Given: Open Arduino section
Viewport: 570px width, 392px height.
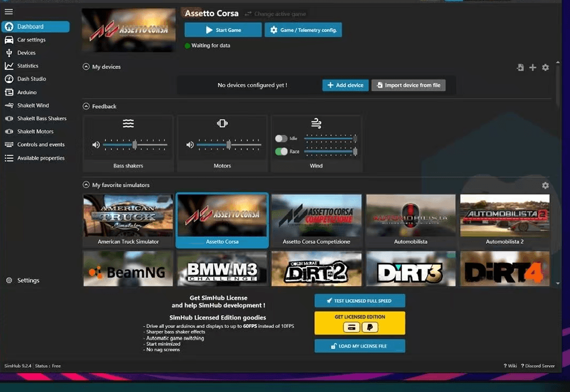Looking at the screenshot, I should (x=27, y=92).
